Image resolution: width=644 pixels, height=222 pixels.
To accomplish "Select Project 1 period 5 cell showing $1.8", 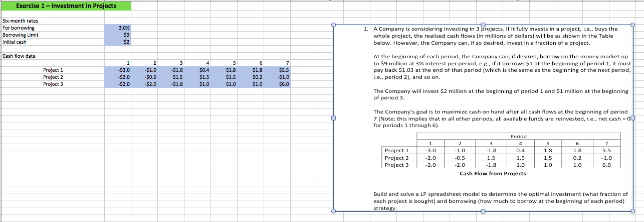I will [x=224, y=70].
